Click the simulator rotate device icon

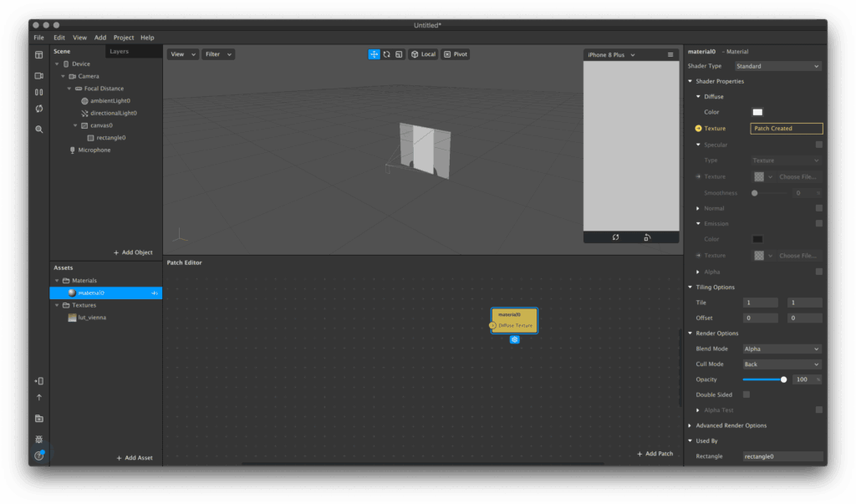pyautogui.click(x=647, y=237)
